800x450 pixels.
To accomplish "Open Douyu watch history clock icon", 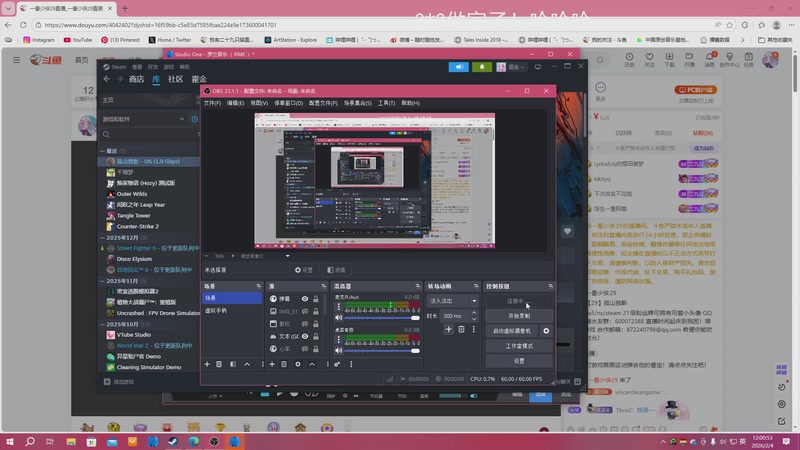I will tap(630, 57).
